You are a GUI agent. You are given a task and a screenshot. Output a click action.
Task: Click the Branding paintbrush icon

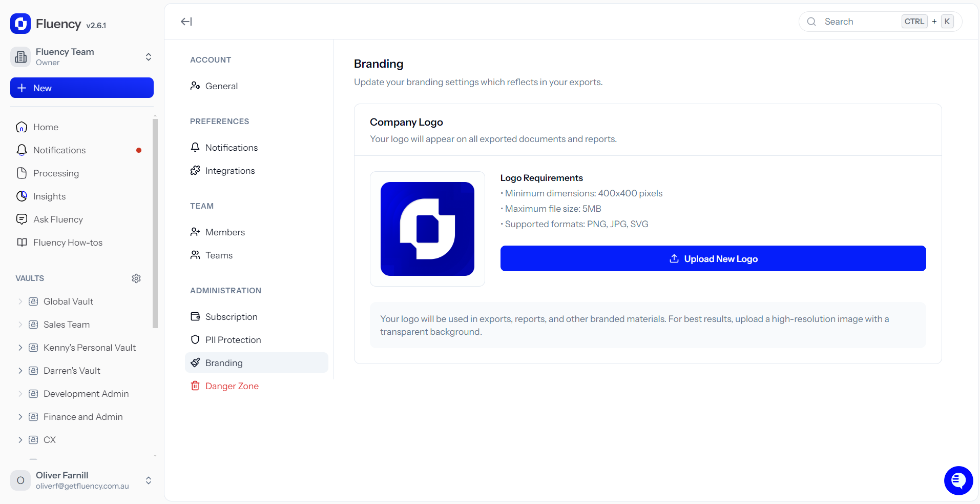click(x=195, y=362)
